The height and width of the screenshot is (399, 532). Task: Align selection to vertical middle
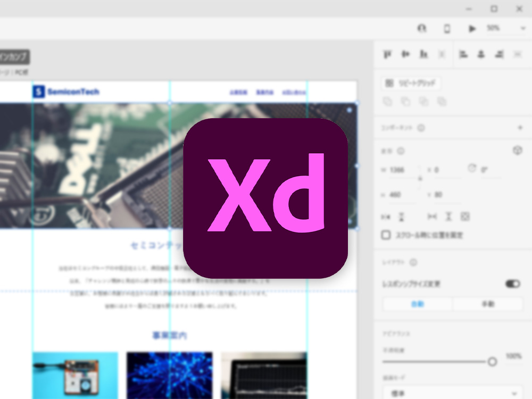click(x=405, y=54)
